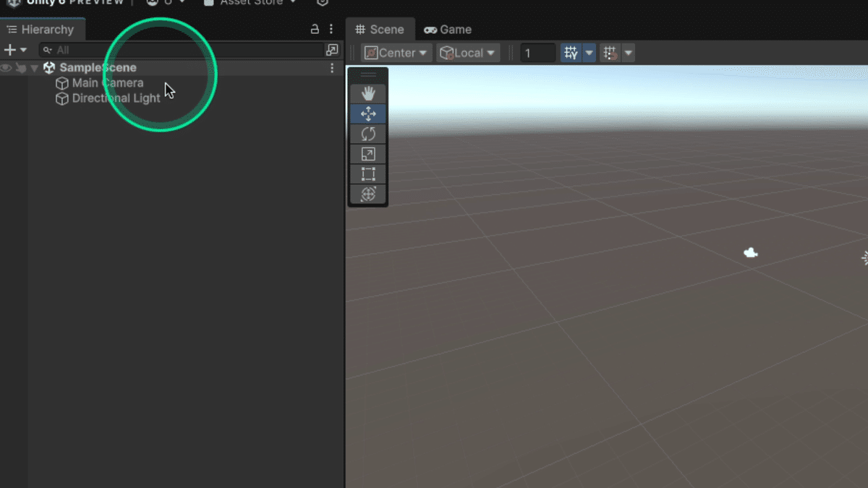This screenshot has width=868, height=488.
Task: Click the Hierarchy search field
Action: coord(181,50)
